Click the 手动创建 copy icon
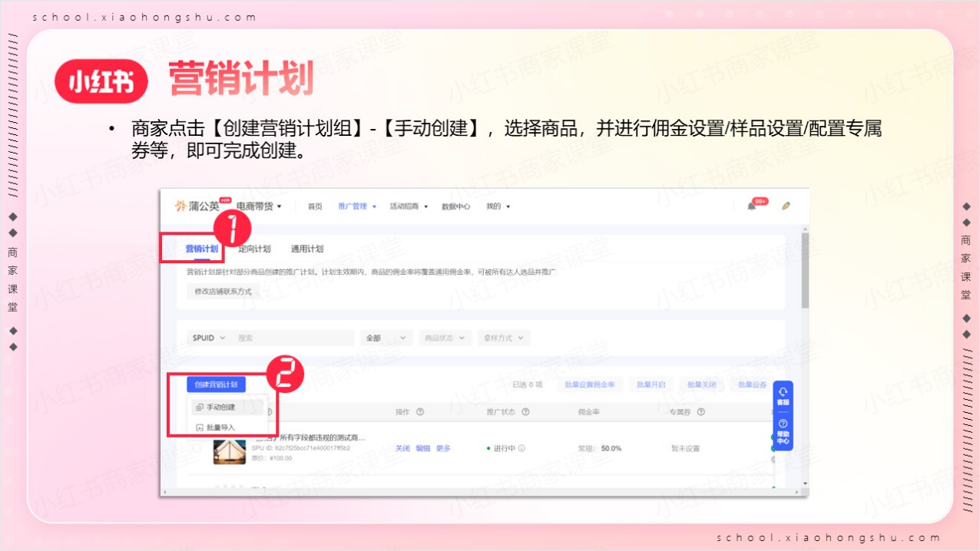The width and height of the screenshot is (980, 551). (200, 407)
